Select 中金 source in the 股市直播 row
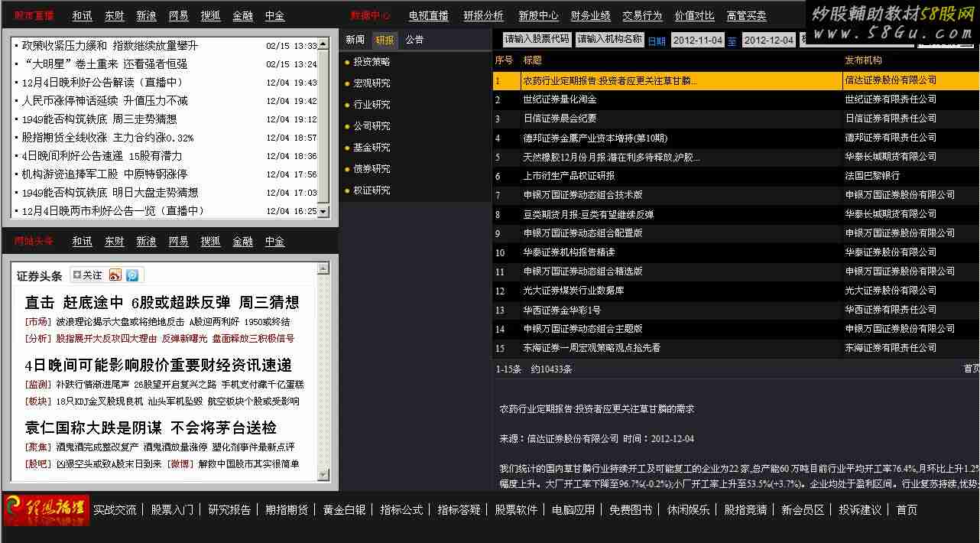The image size is (980, 543). (x=274, y=16)
